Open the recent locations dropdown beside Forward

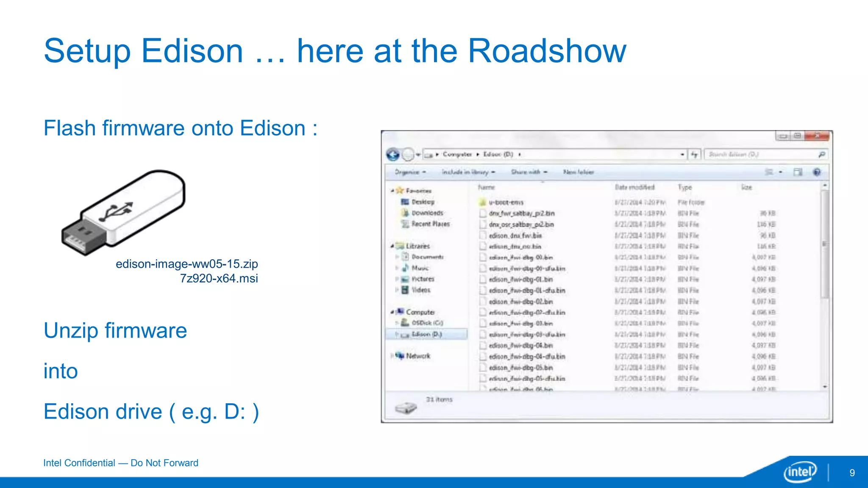(418, 155)
